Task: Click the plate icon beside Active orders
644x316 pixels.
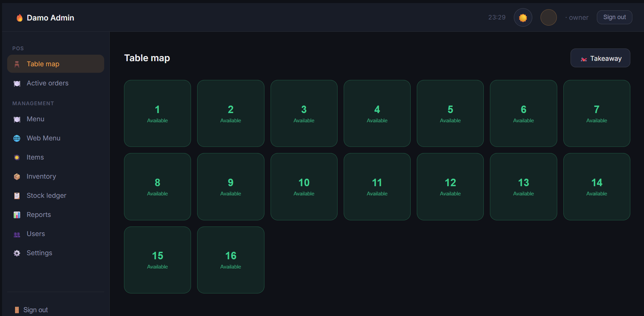Action: coord(17,83)
